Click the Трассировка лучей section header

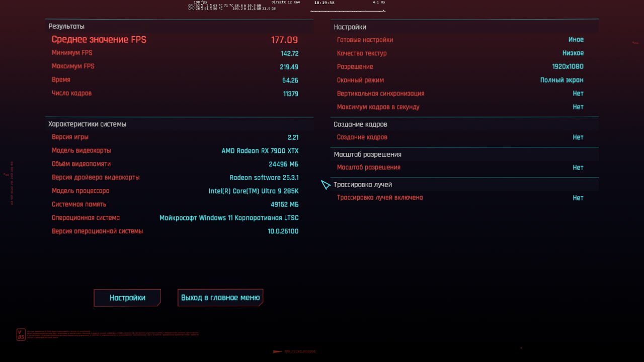(x=363, y=185)
